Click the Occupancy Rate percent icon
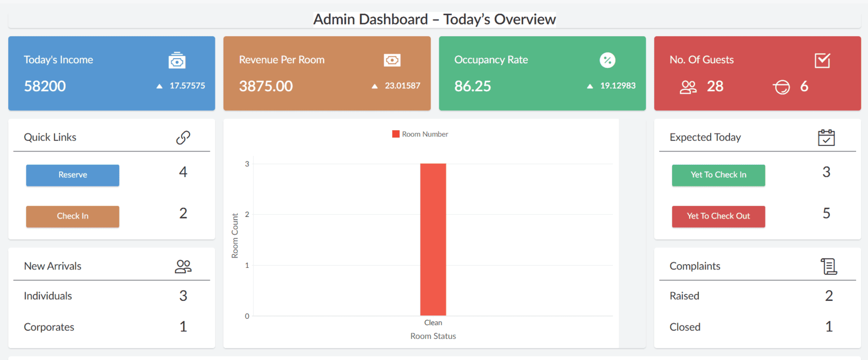868x360 pixels. [x=608, y=60]
